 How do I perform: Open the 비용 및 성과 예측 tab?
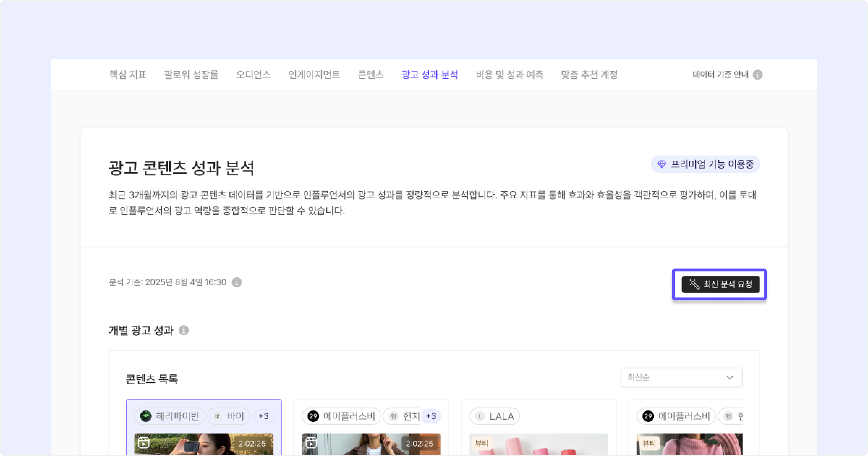coord(509,75)
